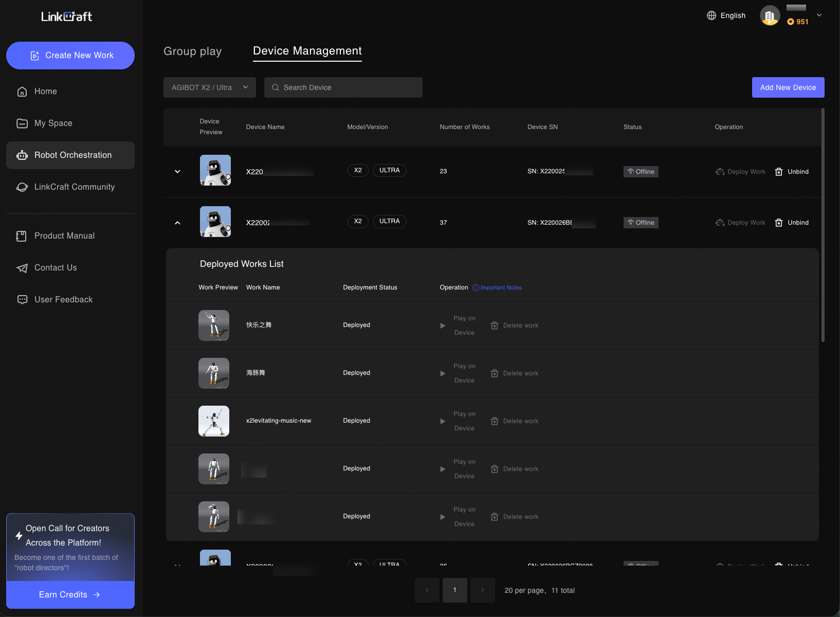Open Contact Us page

(x=70, y=268)
